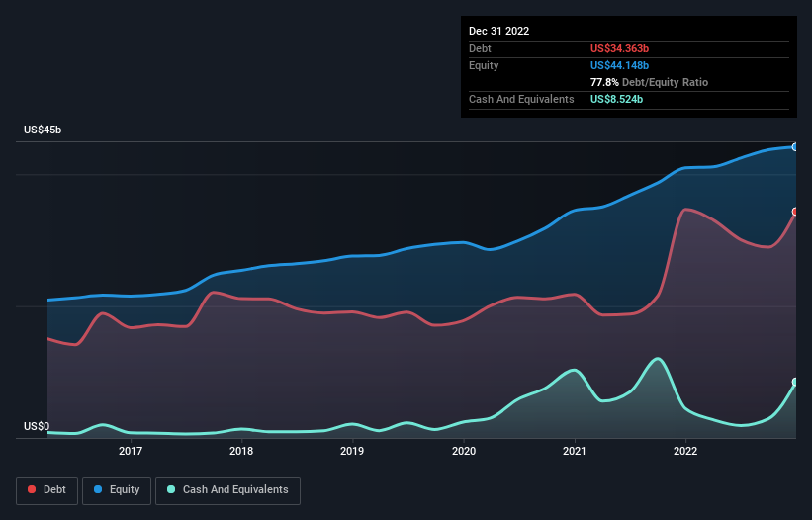Click the 2020 x-axis label

464,451
